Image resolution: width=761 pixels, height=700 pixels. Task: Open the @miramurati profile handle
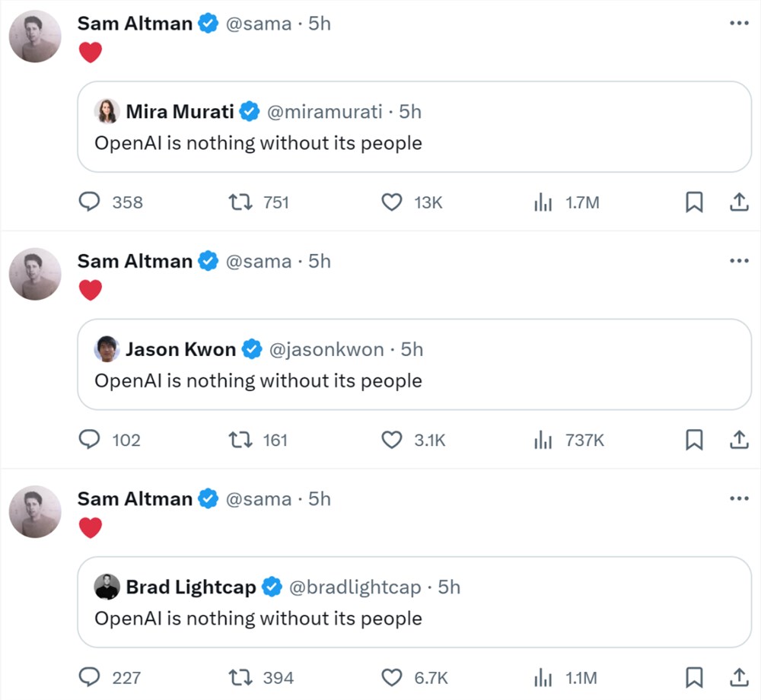(x=324, y=112)
